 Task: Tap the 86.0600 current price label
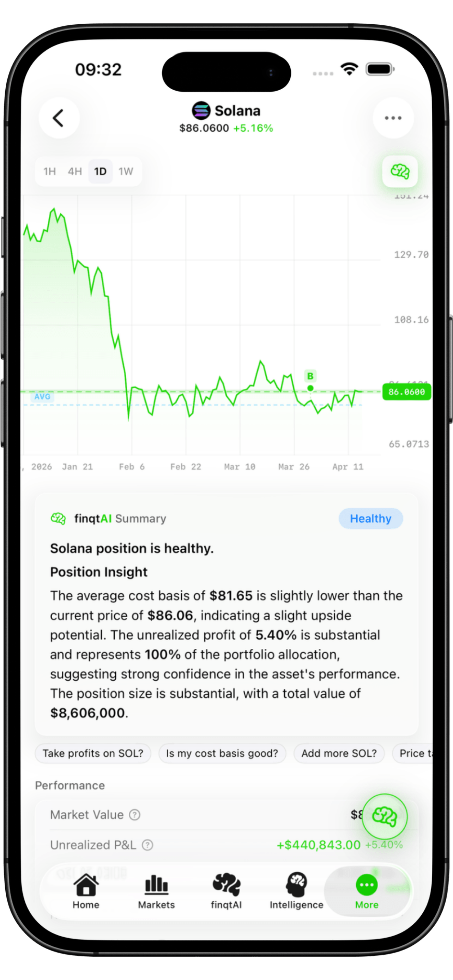click(x=406, y=392)
